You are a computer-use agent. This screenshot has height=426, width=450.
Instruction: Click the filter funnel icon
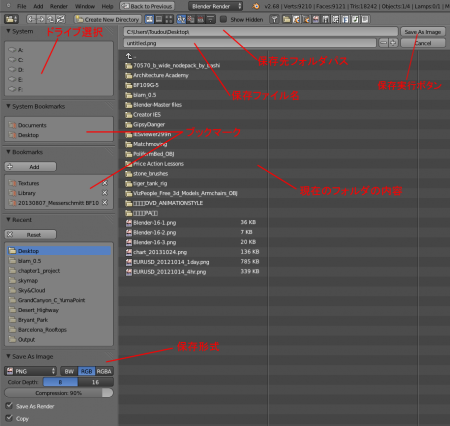click(x=274, y=19)
